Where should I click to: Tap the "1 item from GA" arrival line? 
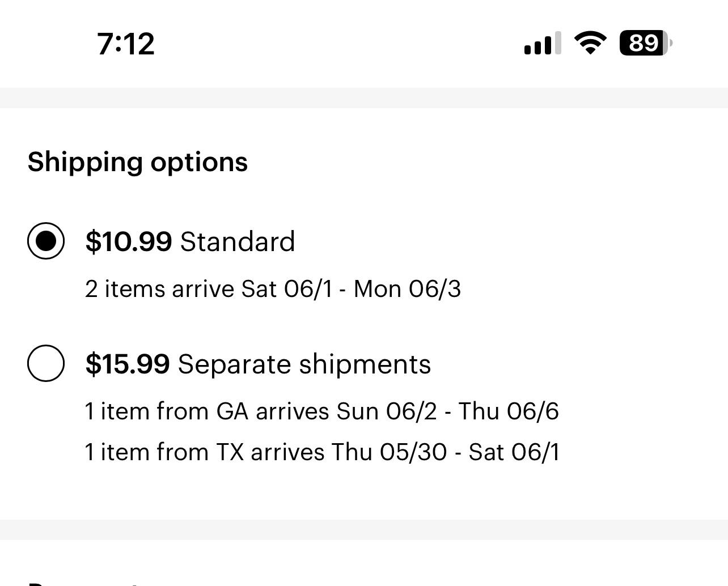point(167,411)
